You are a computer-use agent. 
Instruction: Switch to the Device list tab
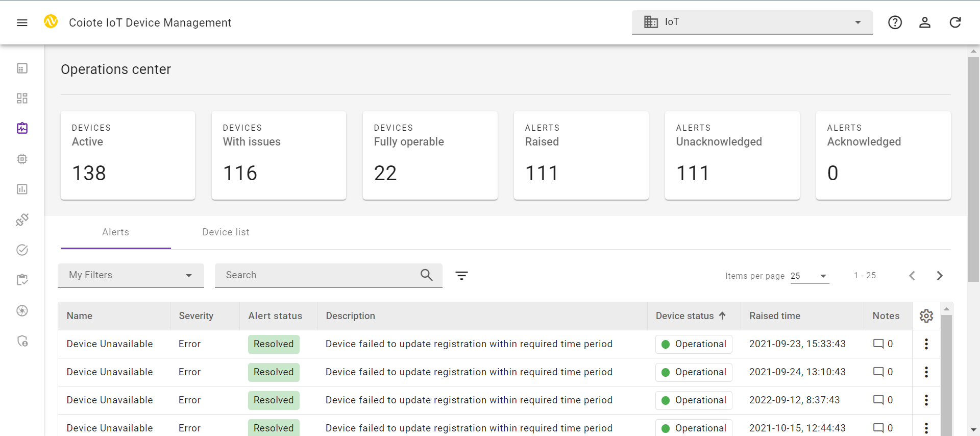pos(226,232)
